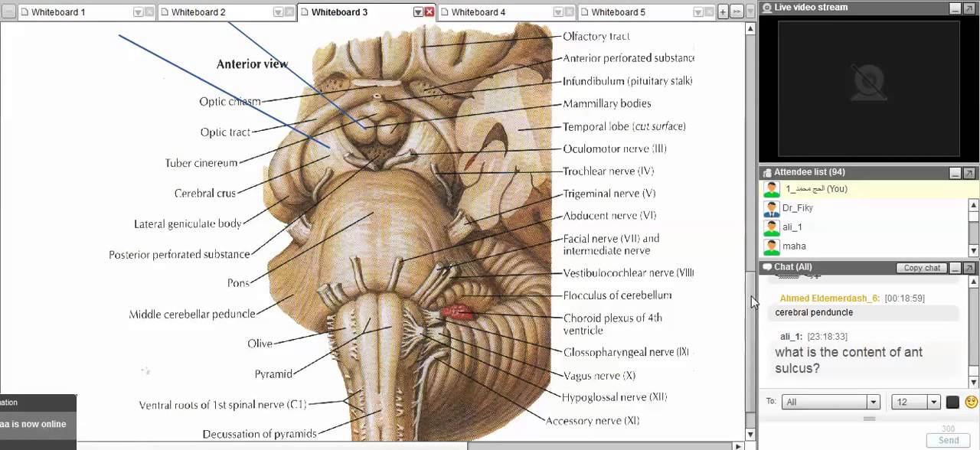Close the Whiteboard 3 tab

[x=430, y=12]
